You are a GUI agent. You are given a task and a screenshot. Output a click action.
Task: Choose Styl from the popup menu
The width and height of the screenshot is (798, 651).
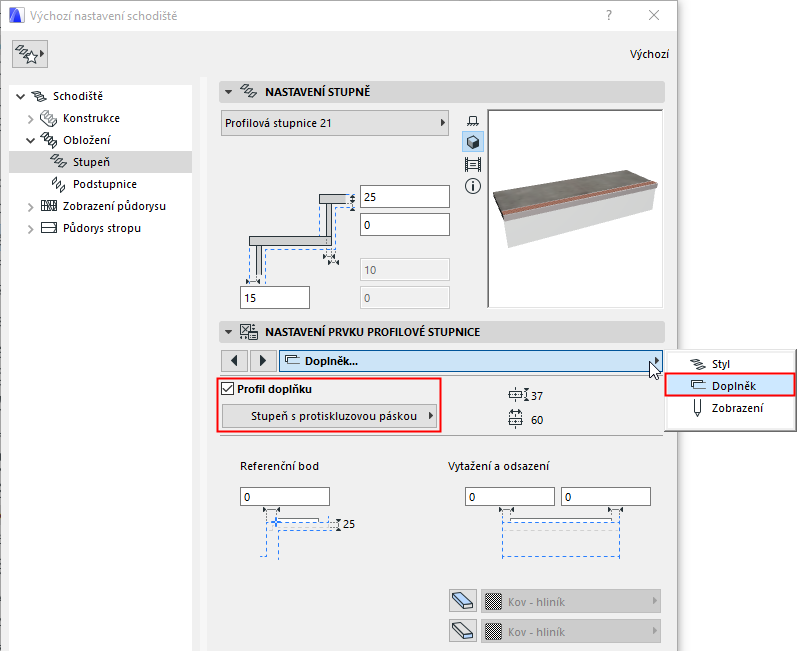[730, 364]
